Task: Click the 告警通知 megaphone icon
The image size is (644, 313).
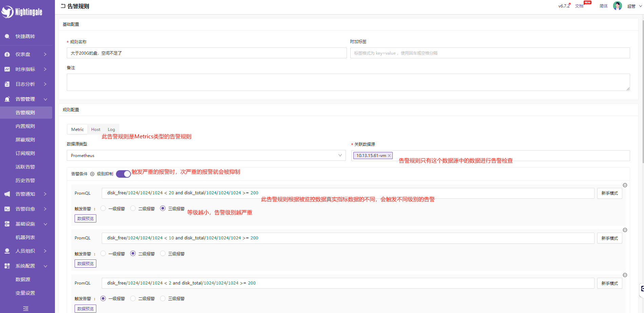Action: 7,194
